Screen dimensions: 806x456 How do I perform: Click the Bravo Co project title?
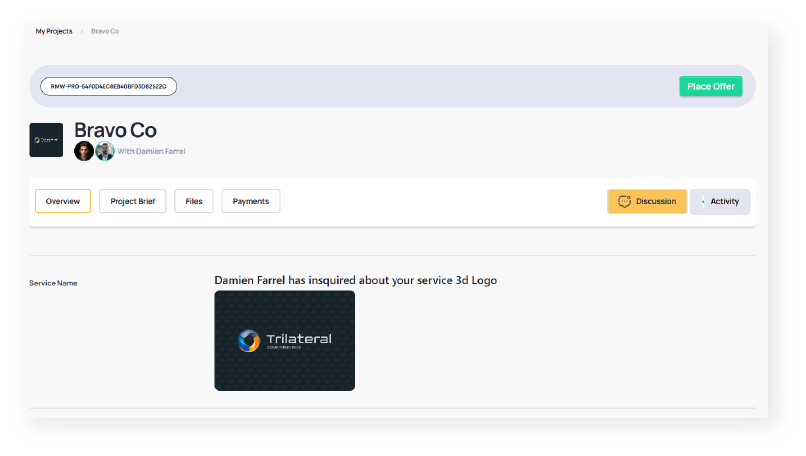pyautogui.click(x=115, y=130)
